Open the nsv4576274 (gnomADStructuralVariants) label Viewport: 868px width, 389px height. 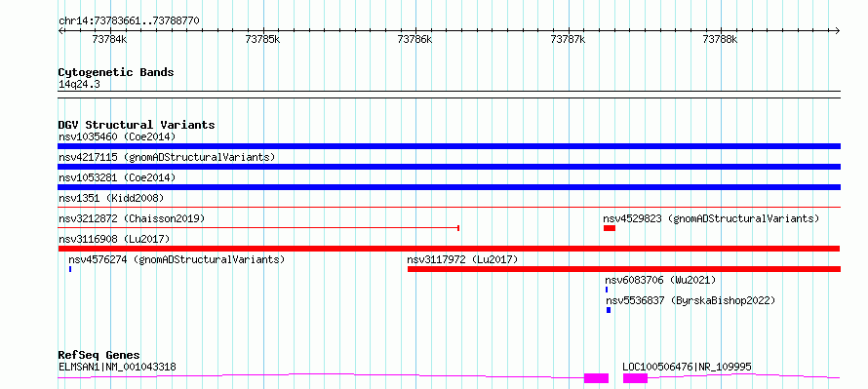coord(177,259)
